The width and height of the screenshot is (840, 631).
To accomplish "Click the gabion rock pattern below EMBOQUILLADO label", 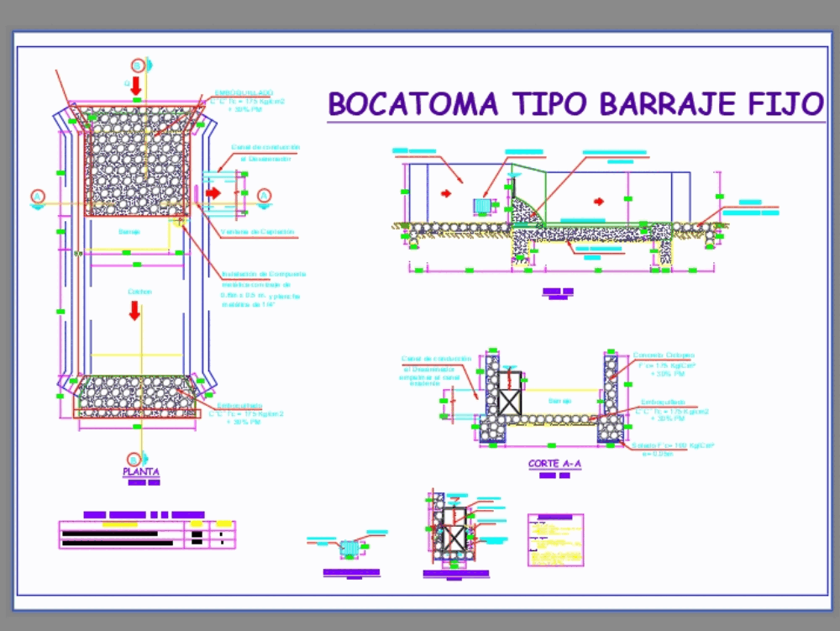I will [134, 173].
